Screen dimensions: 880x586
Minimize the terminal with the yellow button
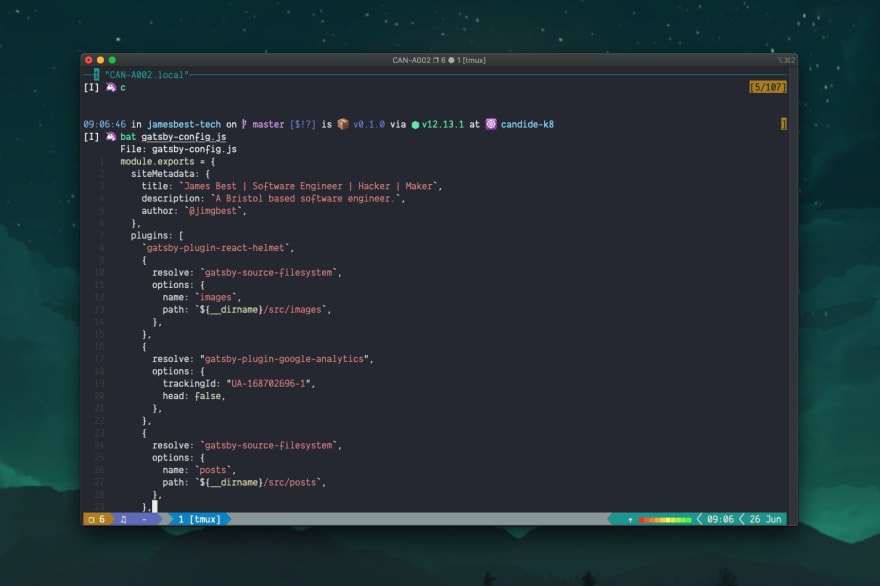click(x=100, y=60)
